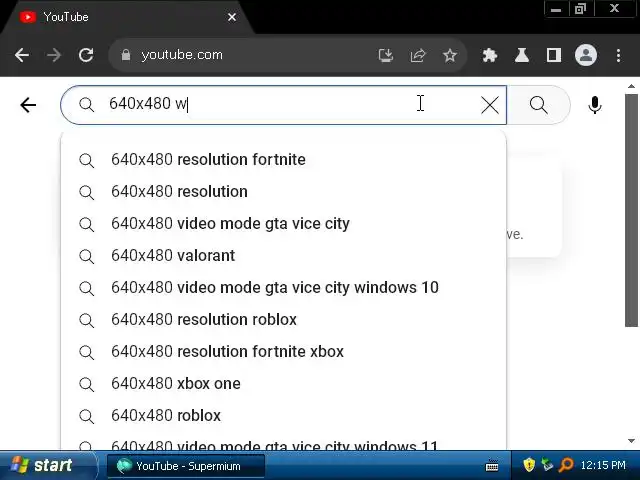Screen dimensions: 640x480
Task: Open the browser profile avatar
Action: [586, 55]
